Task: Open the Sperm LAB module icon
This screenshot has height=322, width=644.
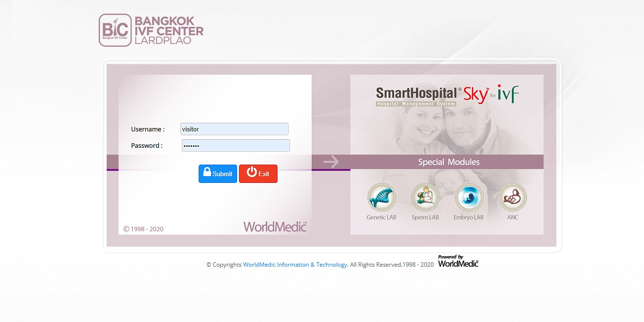Action: [x=425, y=197]
